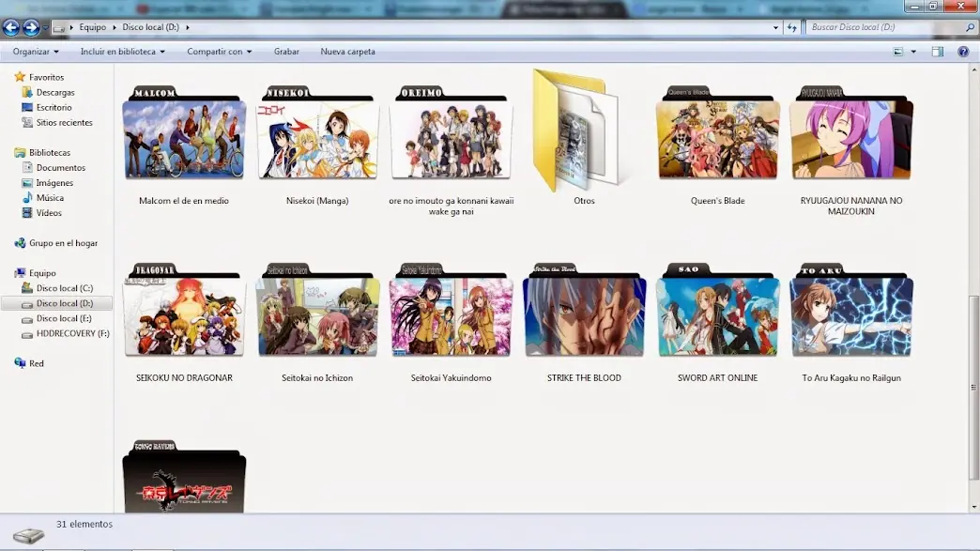Image resolution: width=980 pixels, height=551 pixels.
Task: Open Documentos library
Action: (x=61, y=167)
